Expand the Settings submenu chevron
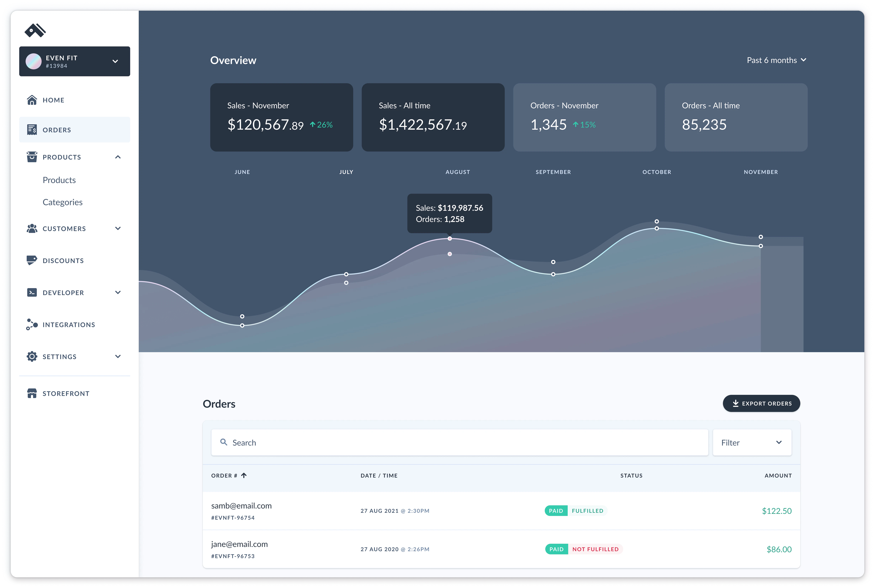 (118, 356)
